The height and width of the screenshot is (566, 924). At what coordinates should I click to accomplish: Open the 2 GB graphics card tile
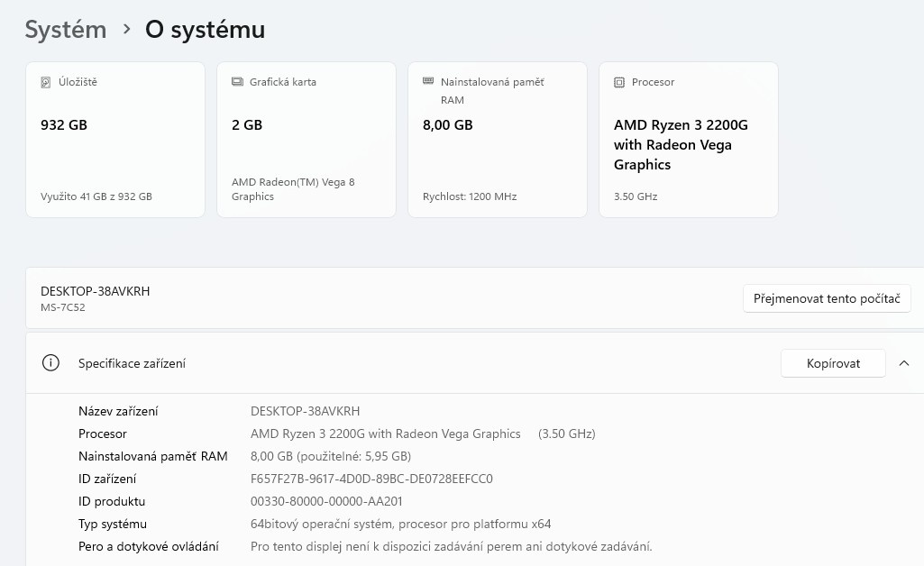click(x=306, y=140)
